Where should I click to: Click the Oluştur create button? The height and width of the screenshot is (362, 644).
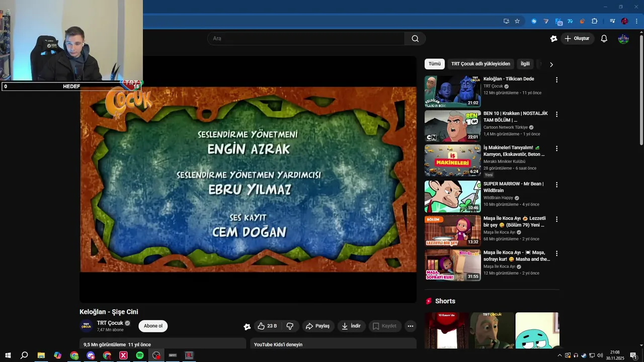tap(577, 39)
